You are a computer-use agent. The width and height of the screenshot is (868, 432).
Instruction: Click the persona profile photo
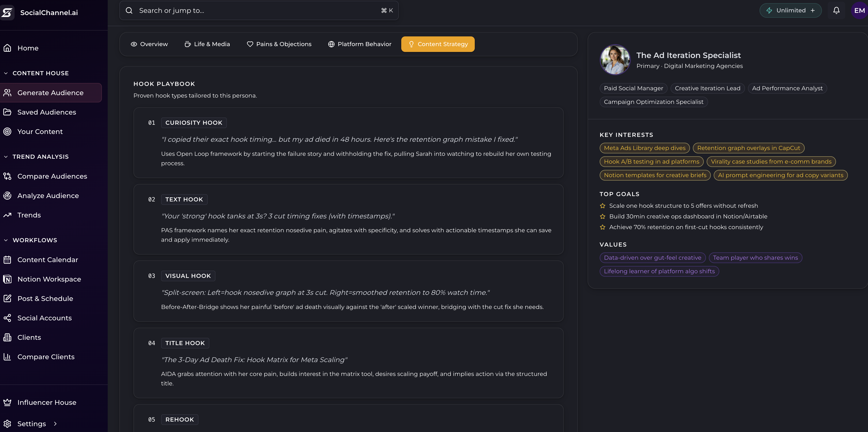click(615, 60)
